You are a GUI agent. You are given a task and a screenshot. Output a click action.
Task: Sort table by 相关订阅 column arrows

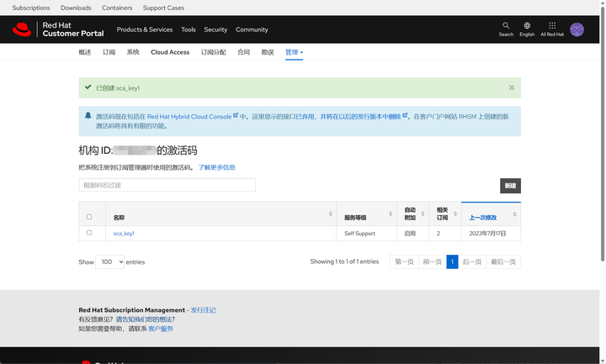pyautogui.click(x=455, y=214)
